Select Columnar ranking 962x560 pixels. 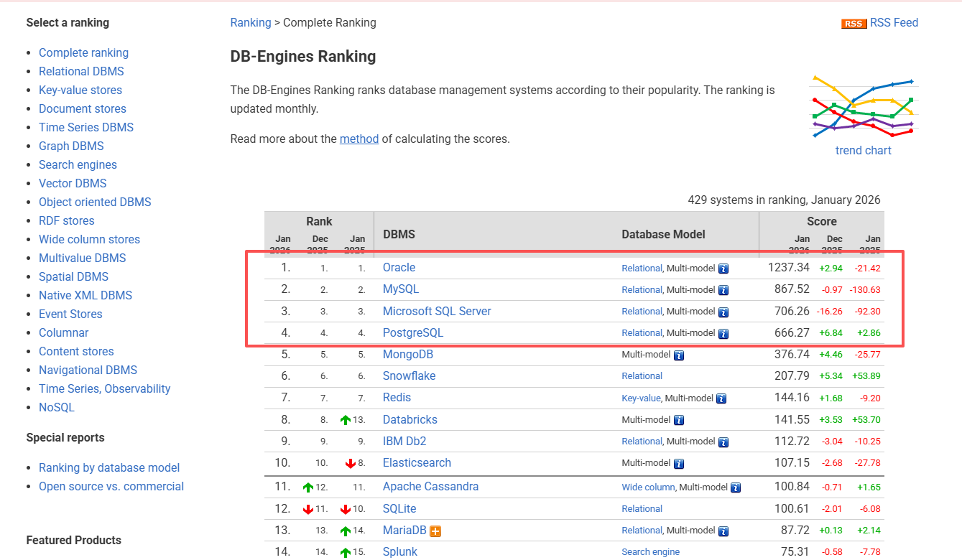pos(64,332)
